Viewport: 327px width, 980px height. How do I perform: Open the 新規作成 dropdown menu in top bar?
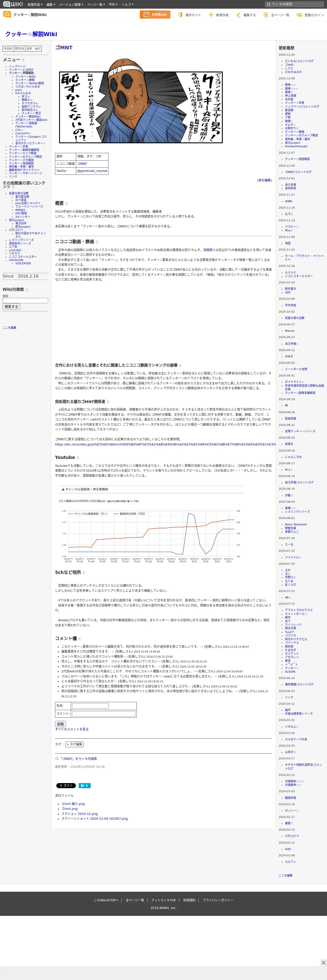click(35, 5)
